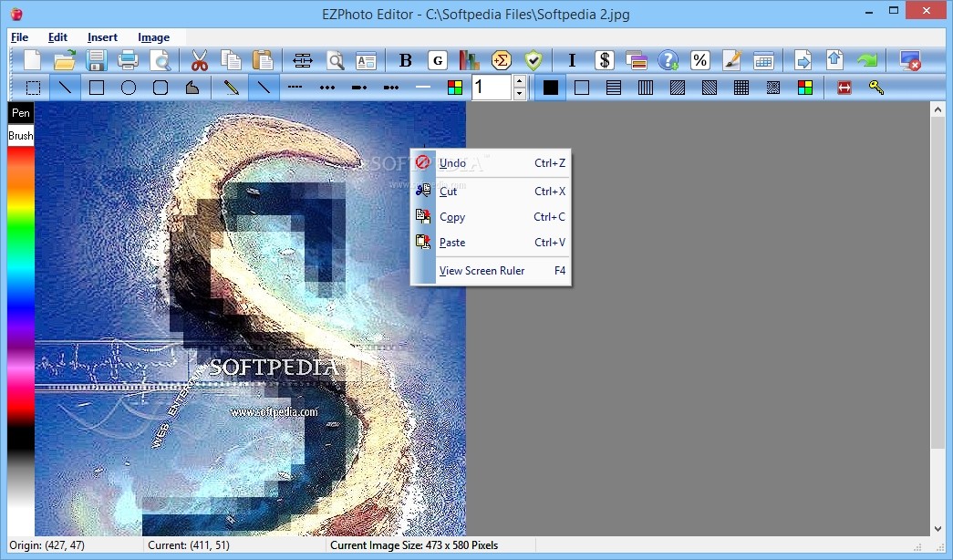
Task: Click the page with right arrow icon
Action: pos(803,60)
